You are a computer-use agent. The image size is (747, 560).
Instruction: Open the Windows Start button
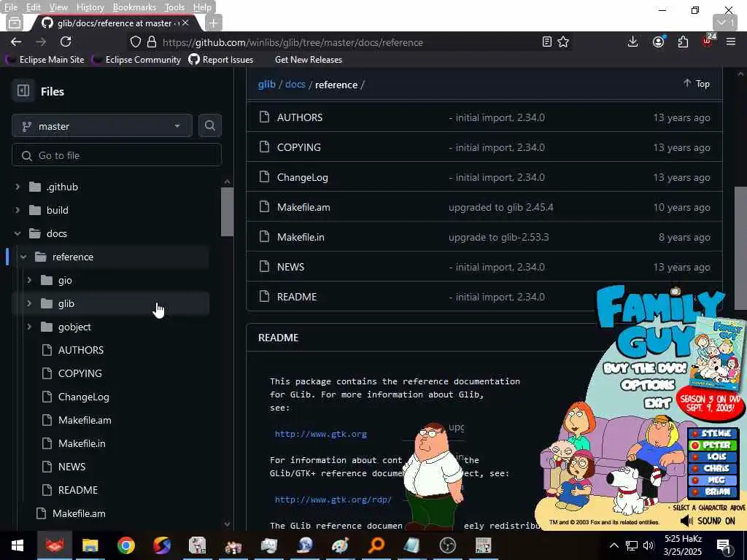[18, 545]
